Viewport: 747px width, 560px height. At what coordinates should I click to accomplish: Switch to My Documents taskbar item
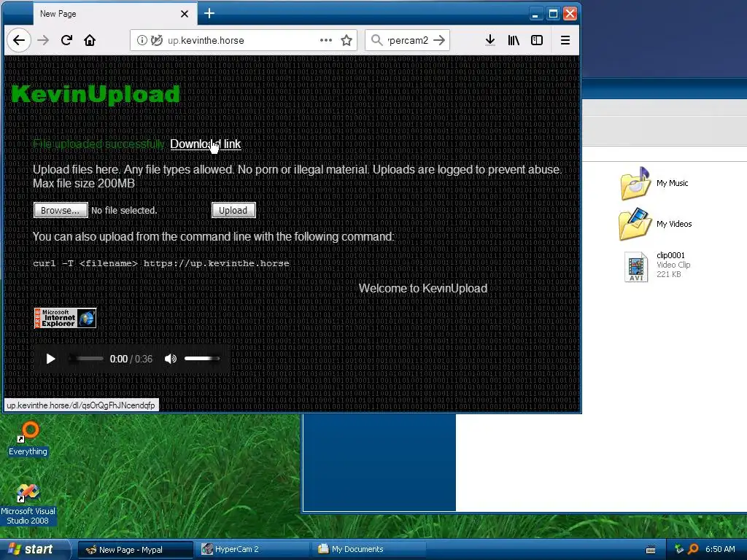pos(369,550)
